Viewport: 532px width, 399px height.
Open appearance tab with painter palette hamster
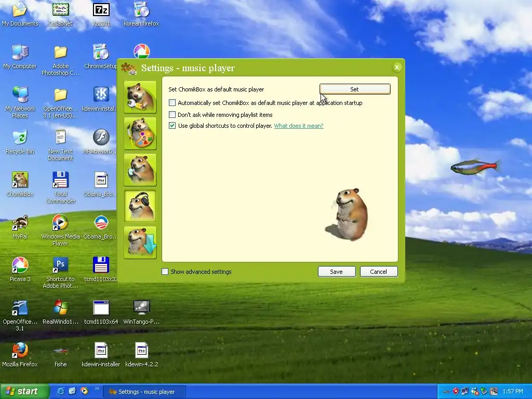click(140, 134)
